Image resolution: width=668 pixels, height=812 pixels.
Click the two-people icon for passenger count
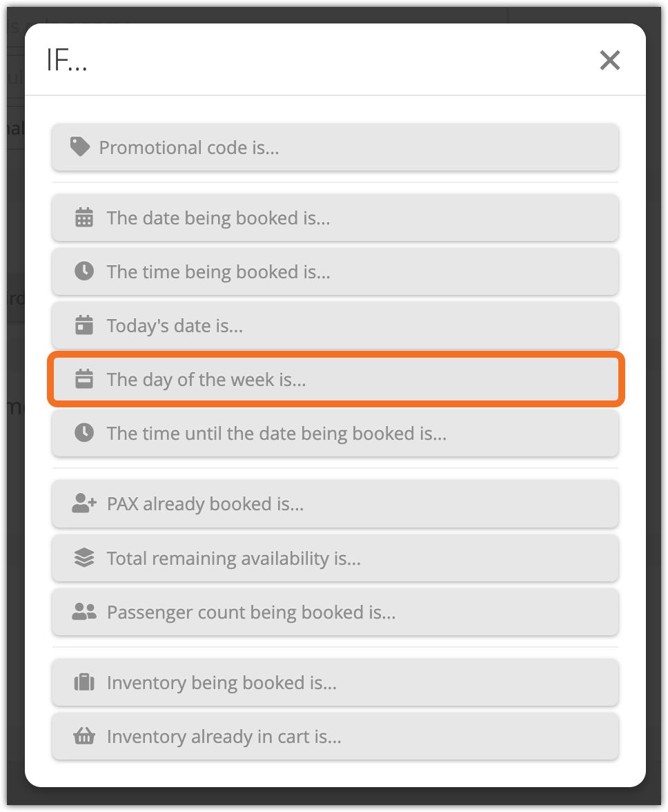pos(84,612)
